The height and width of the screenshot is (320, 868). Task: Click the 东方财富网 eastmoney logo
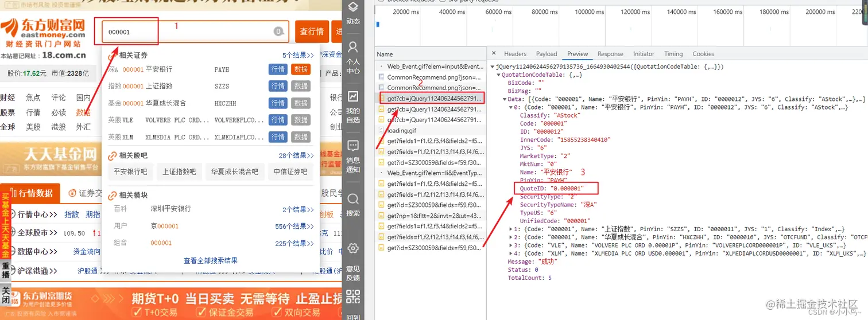(x=44, y=33)
